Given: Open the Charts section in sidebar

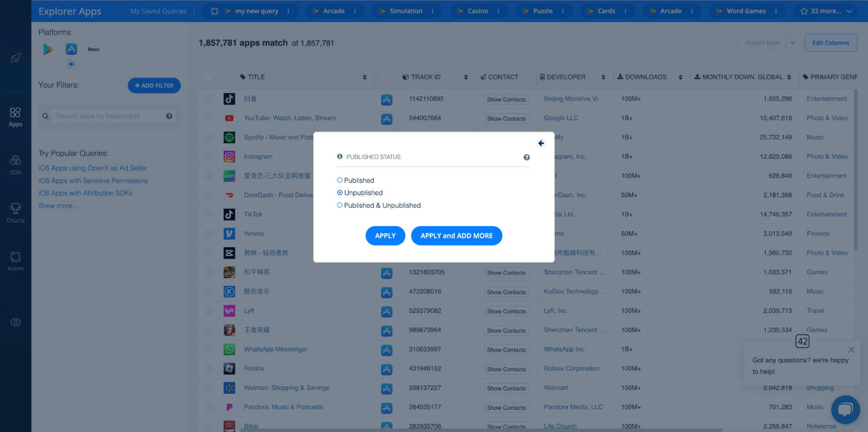Looking at the screenshot, I should coord(16,213).
